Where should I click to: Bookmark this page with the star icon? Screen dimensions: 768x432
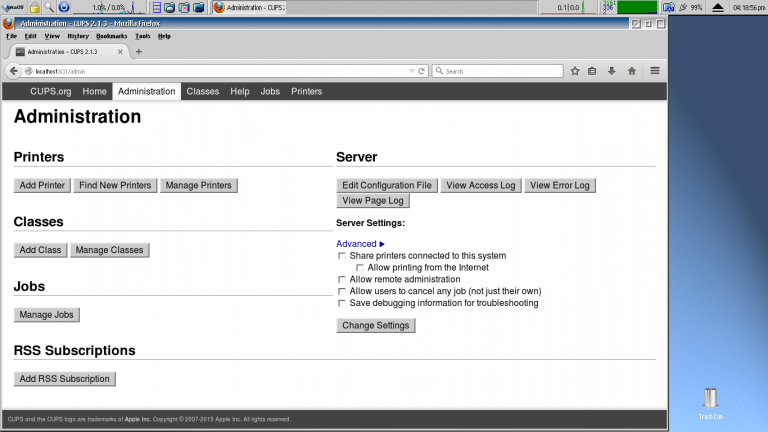575,71
